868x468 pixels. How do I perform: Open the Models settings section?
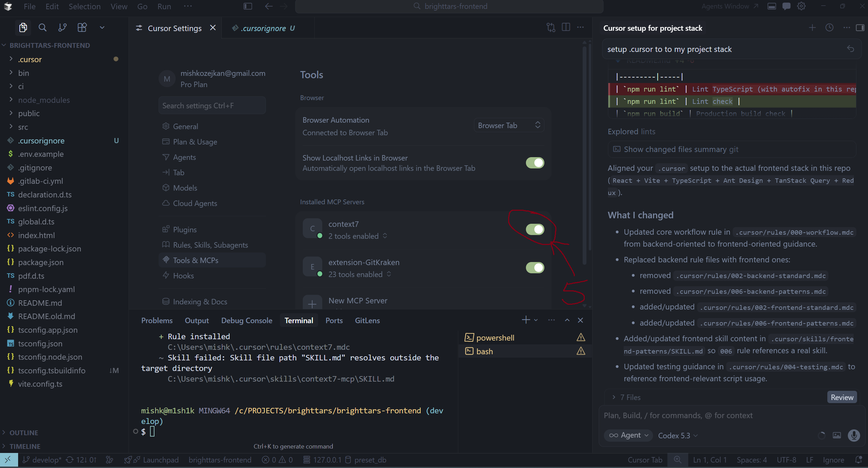point(185,188)
